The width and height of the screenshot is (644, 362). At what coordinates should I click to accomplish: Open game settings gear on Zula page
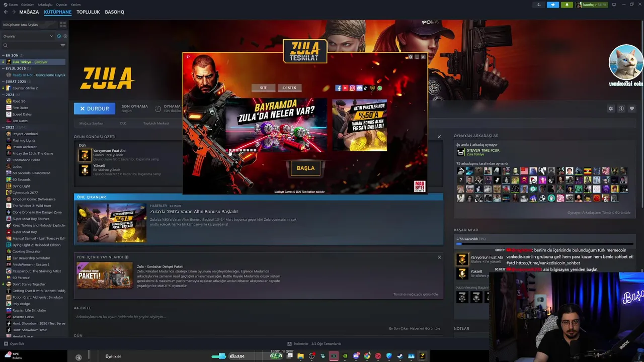click(x=611, y=109)
